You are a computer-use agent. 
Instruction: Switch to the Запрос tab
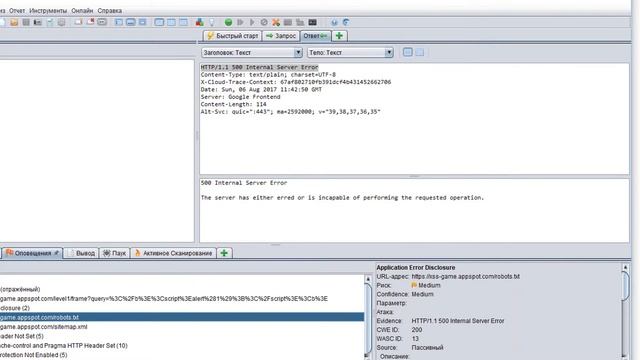[281, 36]
